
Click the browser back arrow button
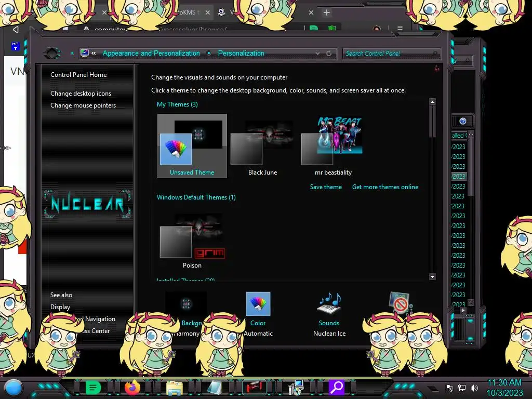pos(16,30)
